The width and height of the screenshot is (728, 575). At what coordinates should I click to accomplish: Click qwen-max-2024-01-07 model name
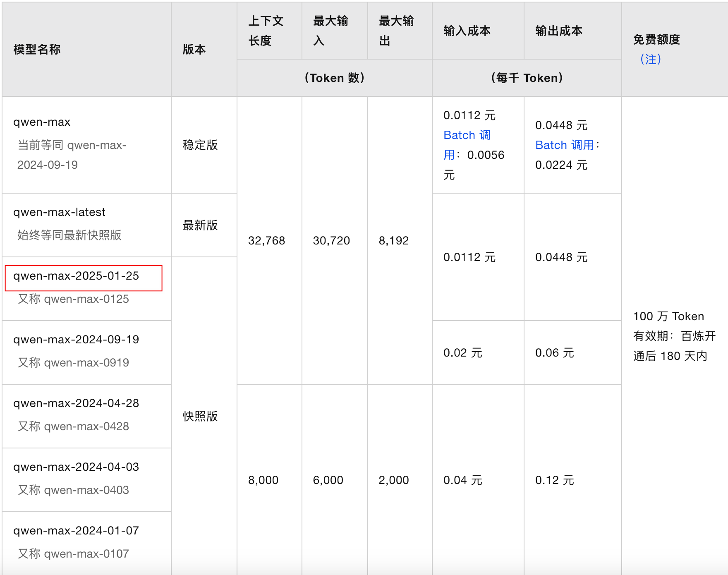click(76, 531)
